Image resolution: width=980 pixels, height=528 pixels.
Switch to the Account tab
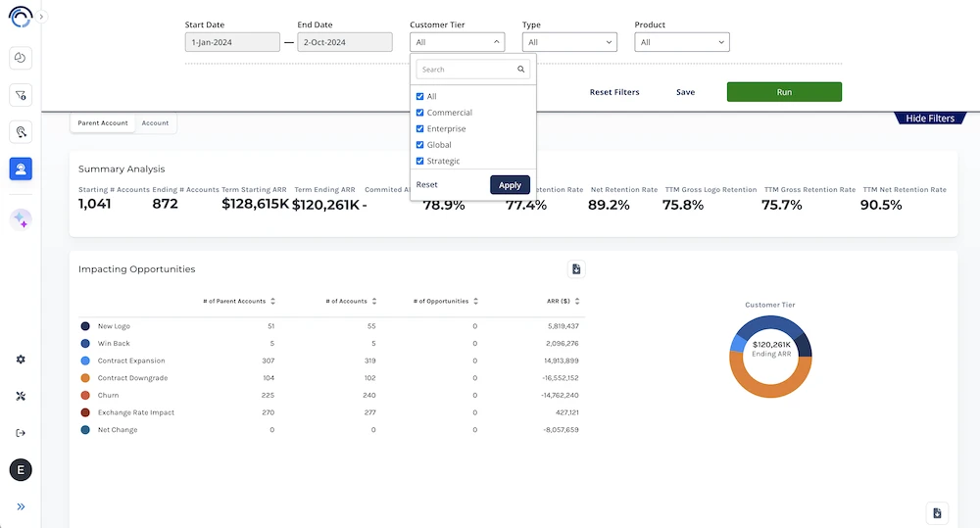coord(155,123)
